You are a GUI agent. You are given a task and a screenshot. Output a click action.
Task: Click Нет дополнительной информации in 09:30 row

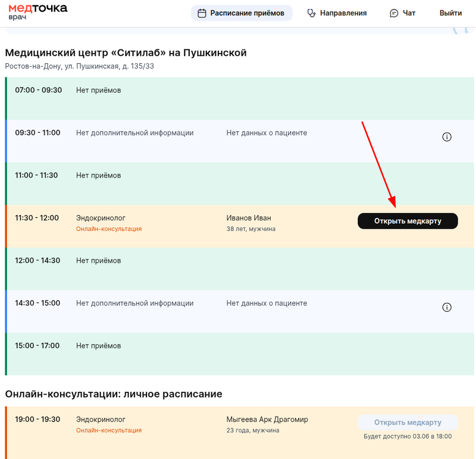135,133
